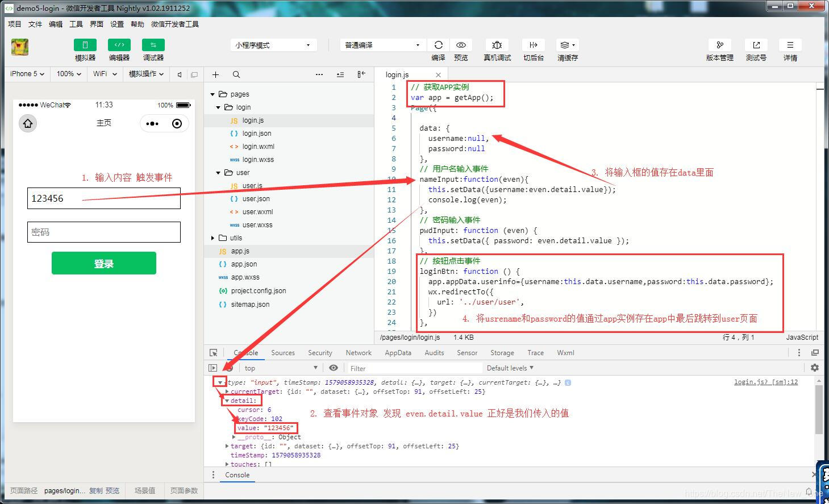Viewport: 829px width, 504px height.
Task: Click the preview eye icon
Action: click(461, 45)
